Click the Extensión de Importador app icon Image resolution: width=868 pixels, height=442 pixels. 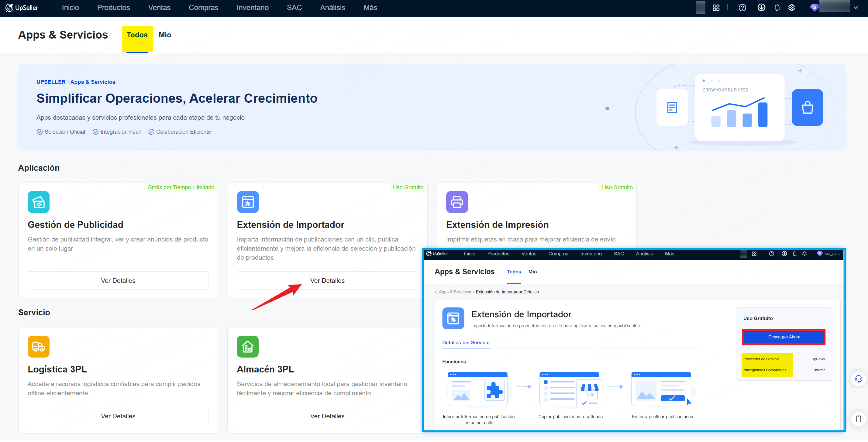[248, 202]
